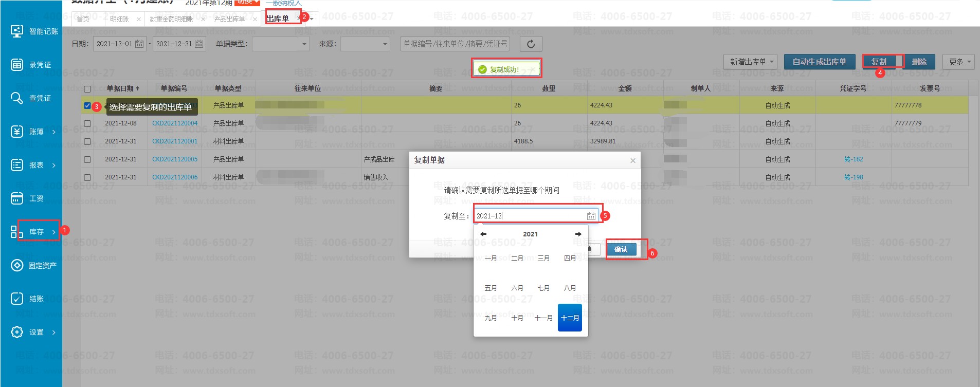Open the 更多 dropdown button
Image resolution: width=980 pixels, height=387 pixels.
[x=959, y=62]
